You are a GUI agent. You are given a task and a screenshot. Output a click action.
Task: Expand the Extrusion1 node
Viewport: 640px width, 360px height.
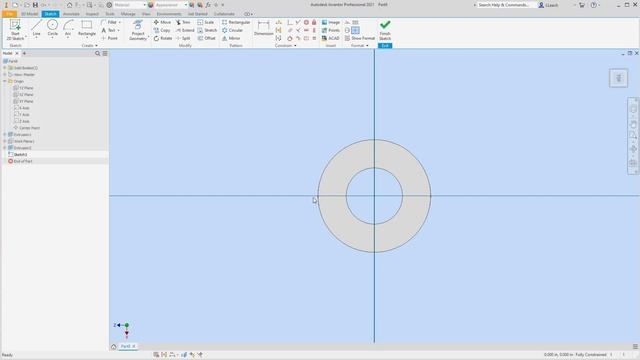[5, 134]
